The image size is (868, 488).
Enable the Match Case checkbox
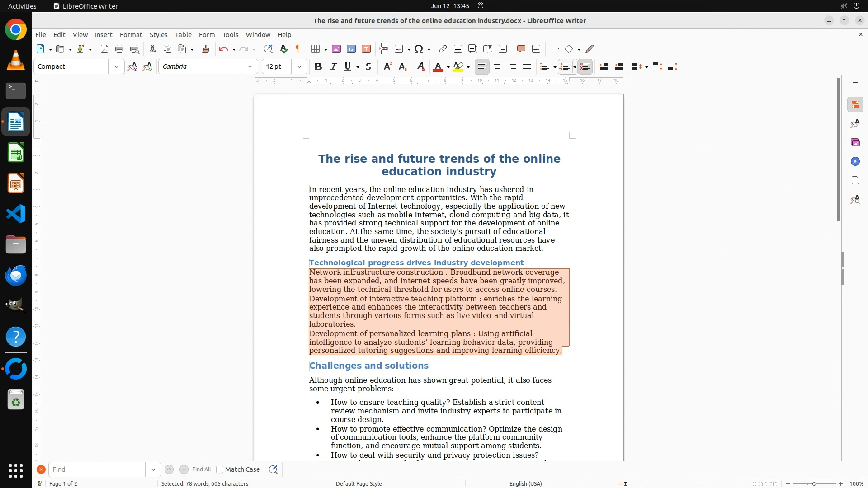coord(220,469)
